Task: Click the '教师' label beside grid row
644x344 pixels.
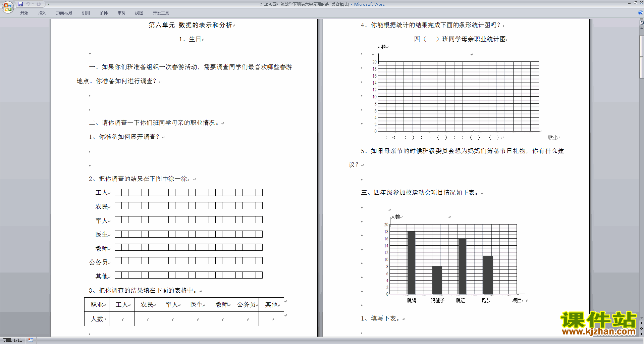Action: click(102, 249)
